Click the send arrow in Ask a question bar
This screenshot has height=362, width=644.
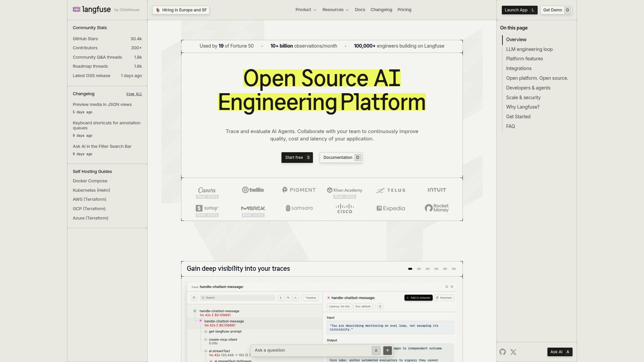[387, 351]
